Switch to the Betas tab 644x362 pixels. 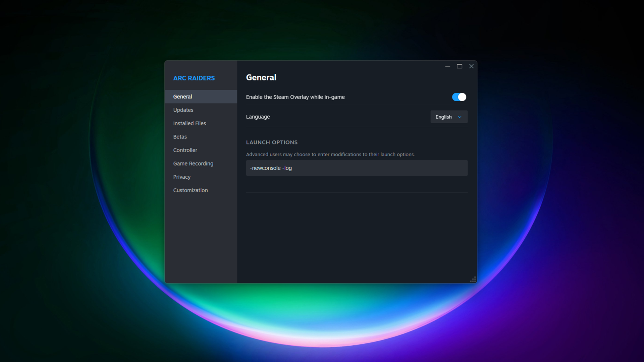tap(180, 137)
